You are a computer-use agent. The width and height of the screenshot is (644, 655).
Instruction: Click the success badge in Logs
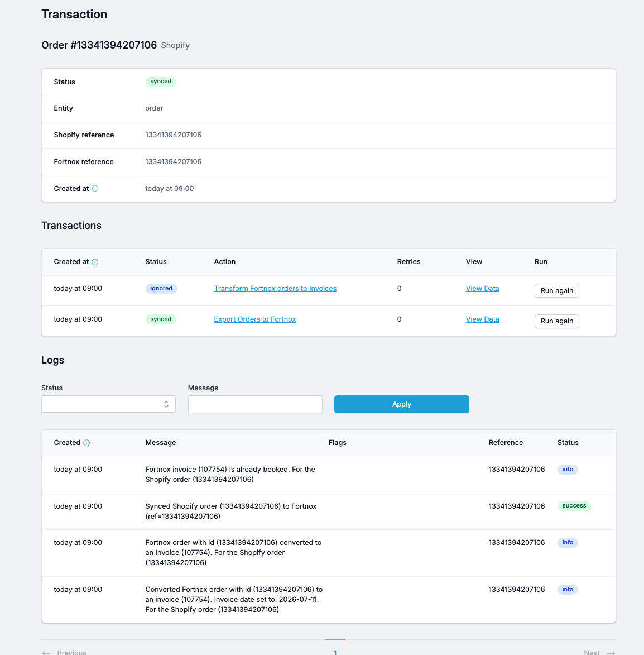tap(574, 506)
